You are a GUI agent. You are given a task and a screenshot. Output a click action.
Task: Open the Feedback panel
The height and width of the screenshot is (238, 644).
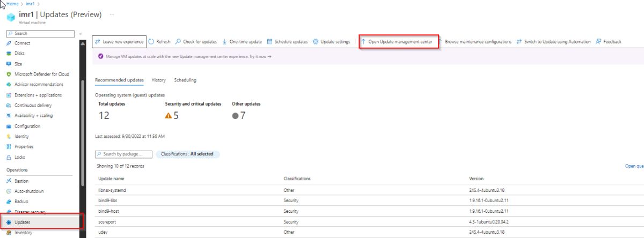click(x=609, y=41)
